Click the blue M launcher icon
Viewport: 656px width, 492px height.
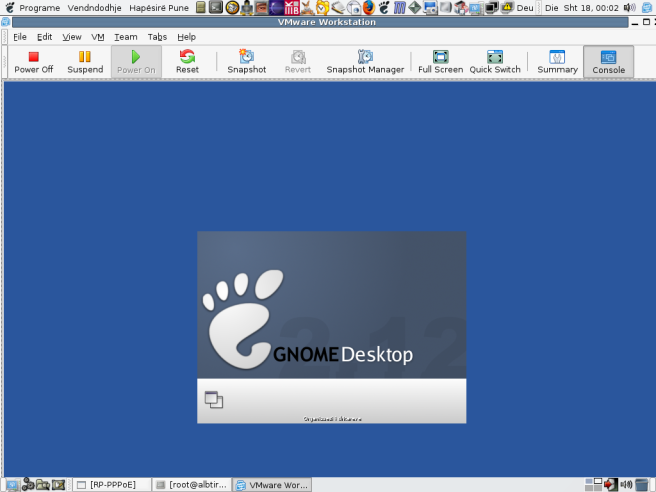[400, 8]
